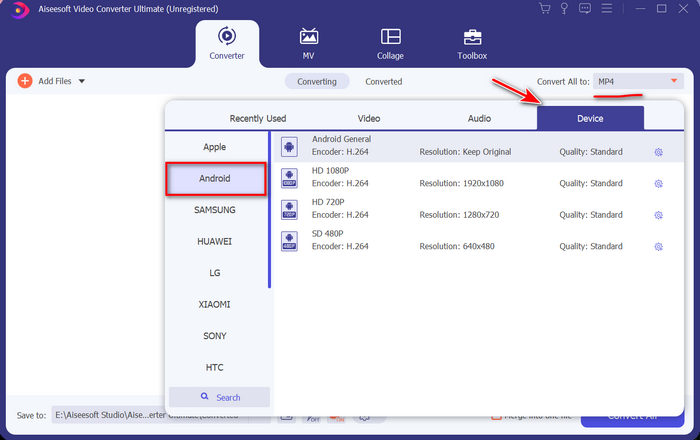The image size is (700, 440).
Task: Open settings gear for HD 720P
Action: (658, 215)
